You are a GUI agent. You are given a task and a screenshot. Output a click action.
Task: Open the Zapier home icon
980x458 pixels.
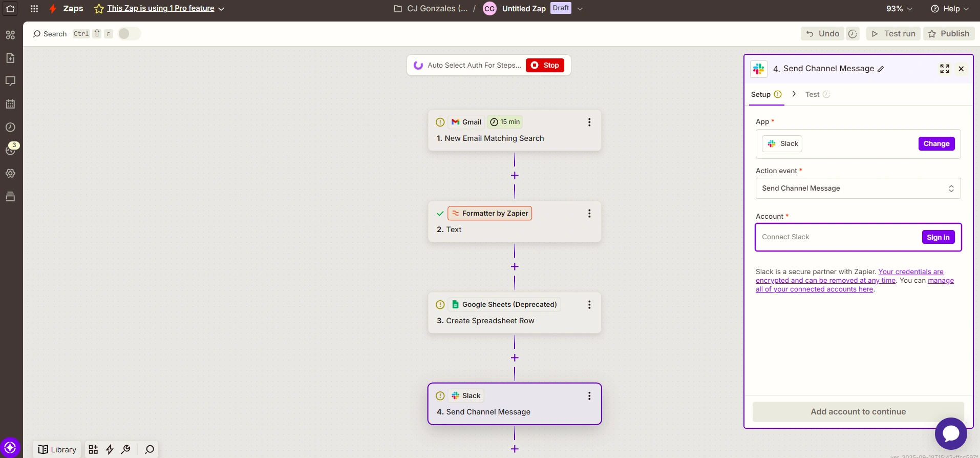pos(10,8)
